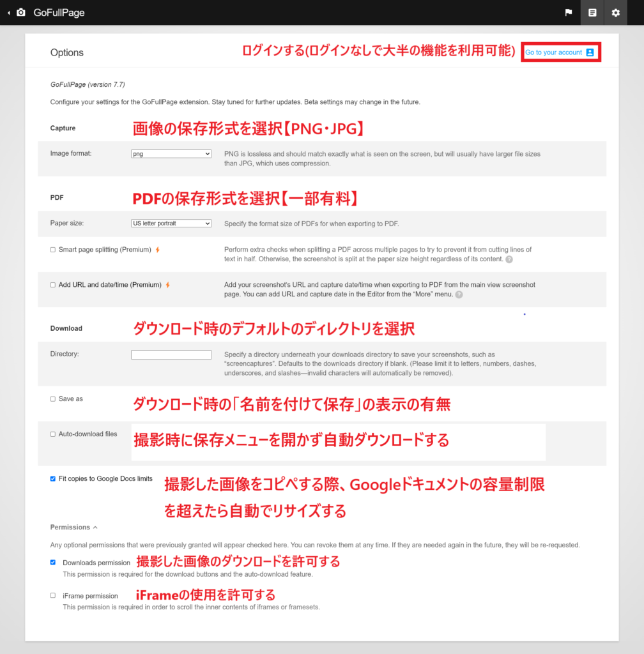The width and height of the screenshot is (644, 654).
Task: Open help icon after Add URL description
Action: tap(459, 294)
